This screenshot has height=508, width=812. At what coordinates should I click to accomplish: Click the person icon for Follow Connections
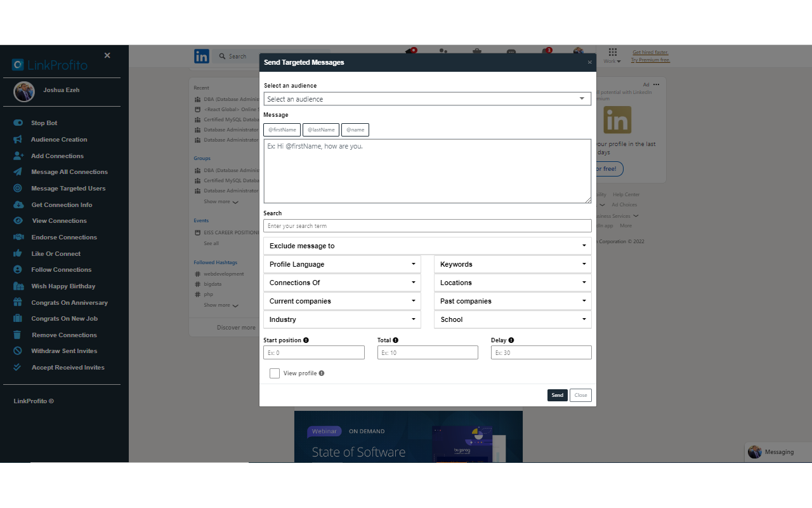[x=18, y=269]
